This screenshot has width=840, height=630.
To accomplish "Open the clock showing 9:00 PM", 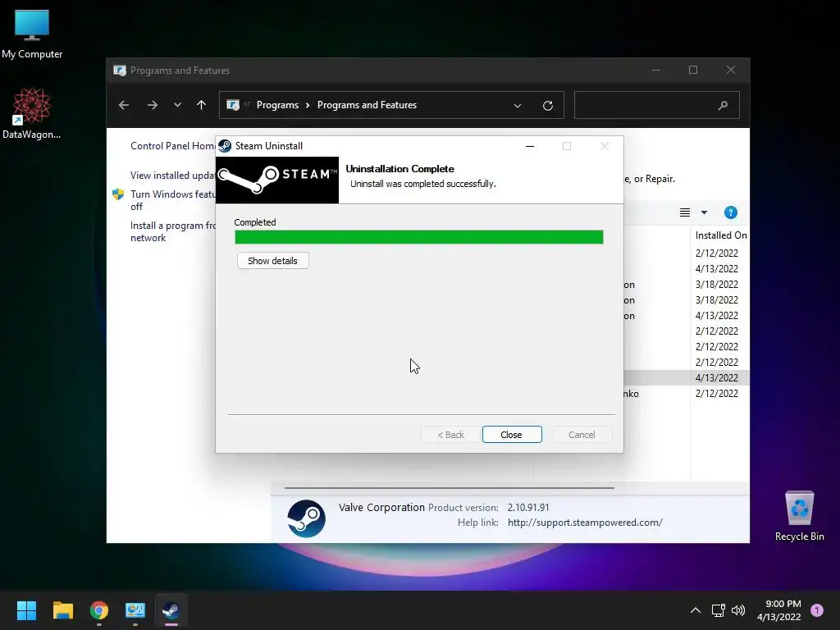I will click(x=779, y=610).
